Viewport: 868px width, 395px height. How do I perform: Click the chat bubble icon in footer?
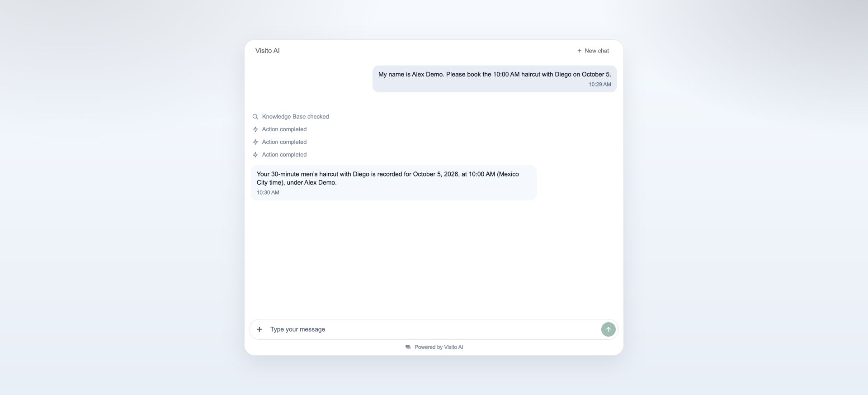[x=408, y=347]
